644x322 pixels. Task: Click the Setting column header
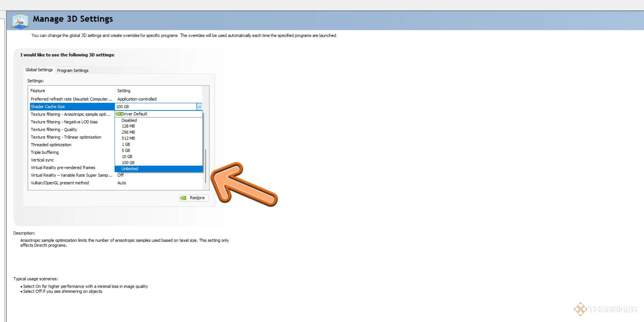point(159,91)
